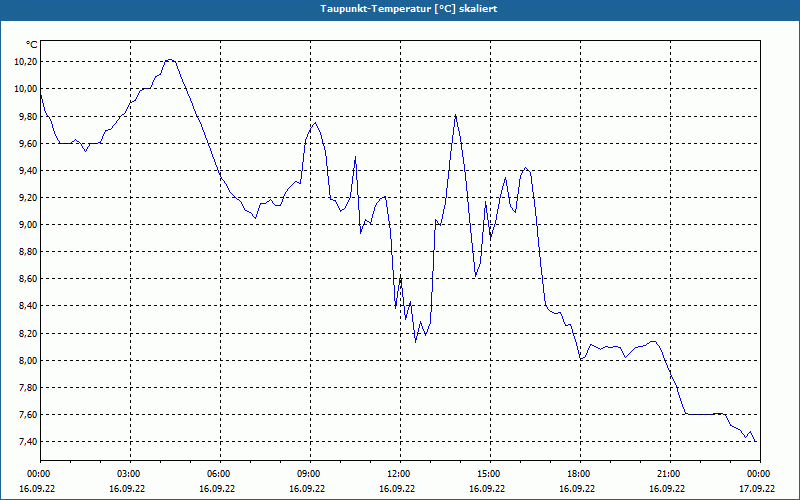Click the 8,00 y-axis value
Viewport: 800px width, 500px height.
(x=29, y=361)
